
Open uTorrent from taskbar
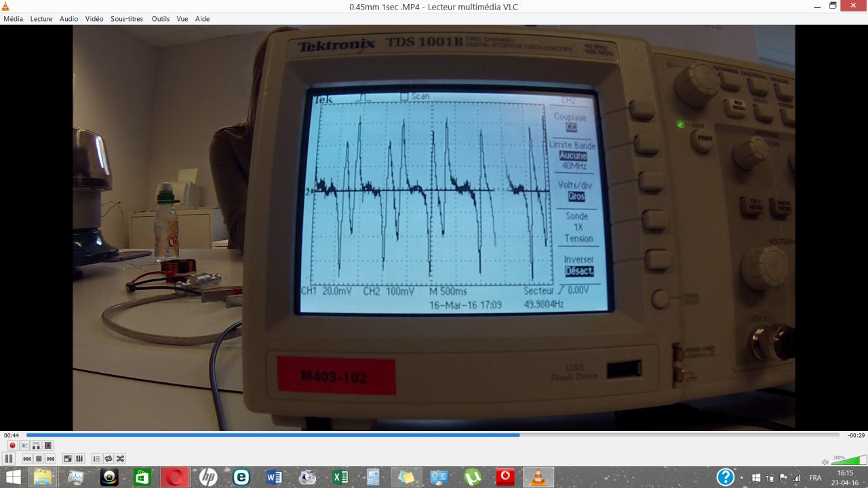(473, 477)
